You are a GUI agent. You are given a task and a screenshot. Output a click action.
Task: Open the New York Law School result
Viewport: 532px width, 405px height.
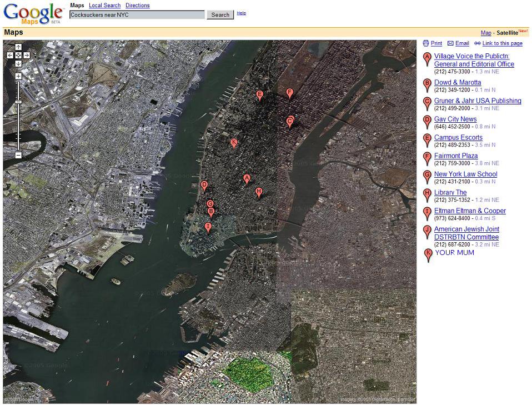tap(466, 174)
